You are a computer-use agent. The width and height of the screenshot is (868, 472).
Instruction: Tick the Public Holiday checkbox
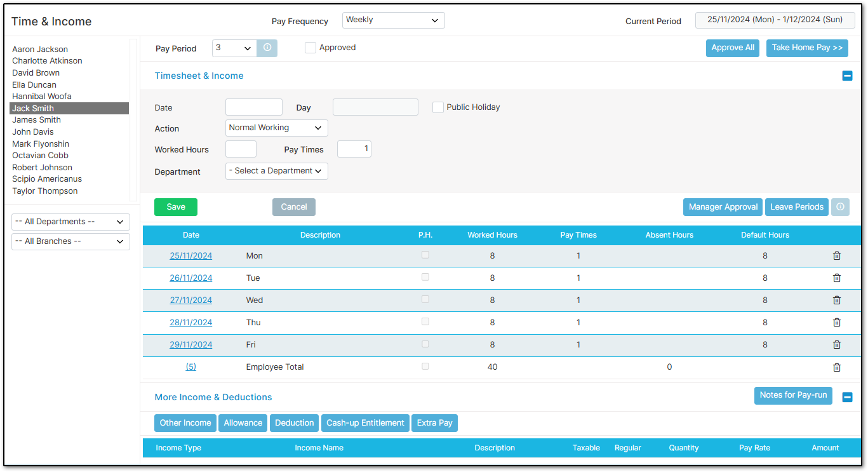[x=438, y=107]
